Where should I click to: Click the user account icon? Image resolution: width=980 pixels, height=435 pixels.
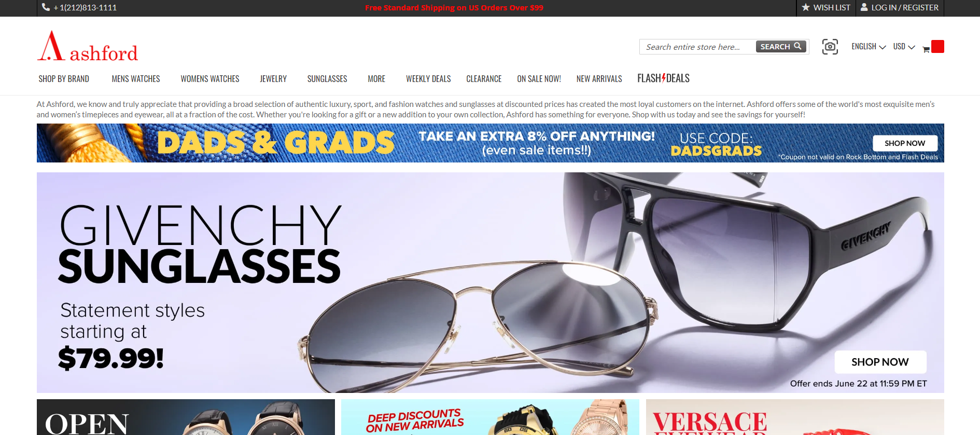coord(864,7)
